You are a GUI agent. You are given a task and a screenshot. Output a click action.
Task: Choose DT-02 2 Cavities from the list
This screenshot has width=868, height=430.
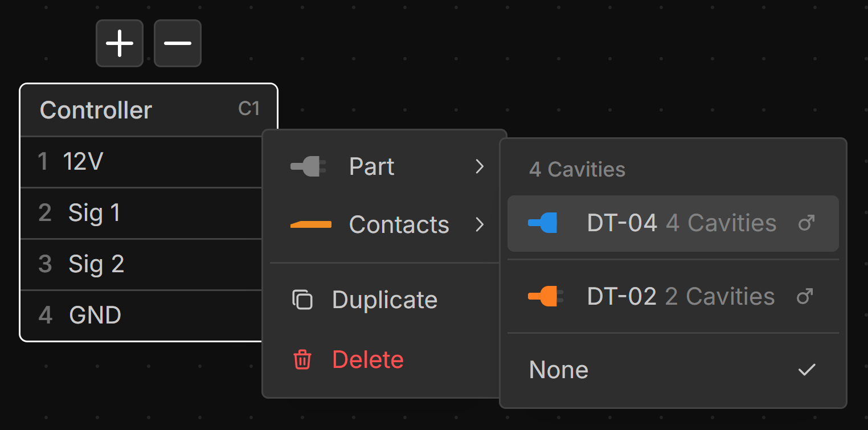680,296
